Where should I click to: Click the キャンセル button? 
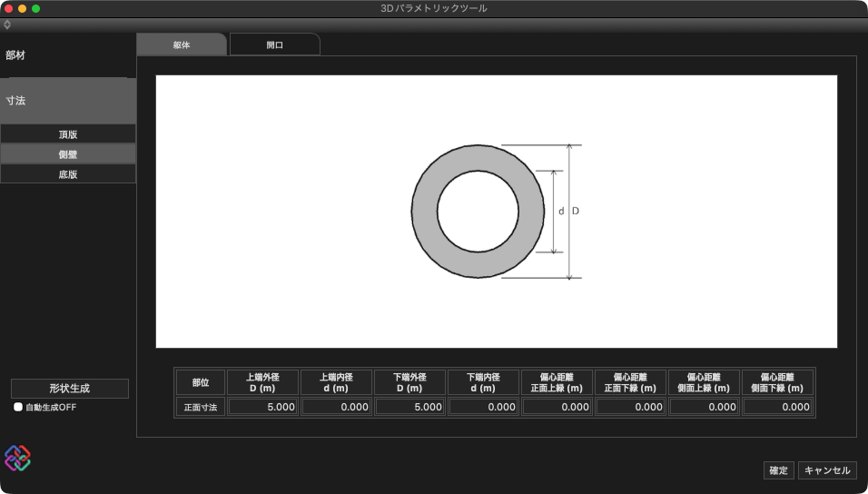(x=827, y=470)
